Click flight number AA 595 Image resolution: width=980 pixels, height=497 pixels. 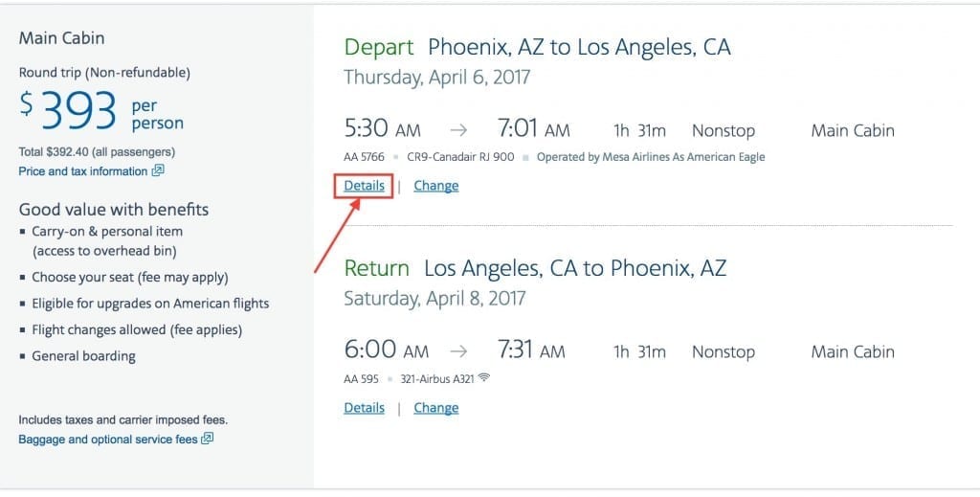[x=361, y=379]
